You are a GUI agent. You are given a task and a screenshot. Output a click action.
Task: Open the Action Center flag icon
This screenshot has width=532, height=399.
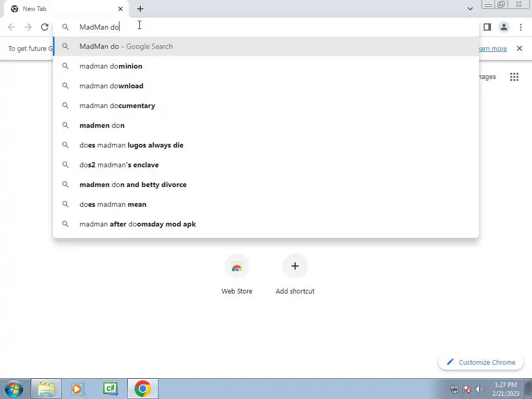467,389
